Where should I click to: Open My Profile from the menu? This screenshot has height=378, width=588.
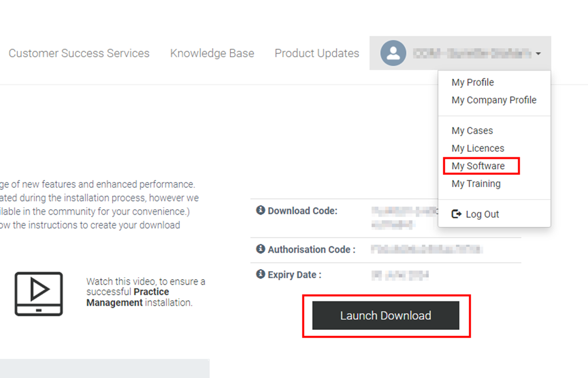[472, 82]
